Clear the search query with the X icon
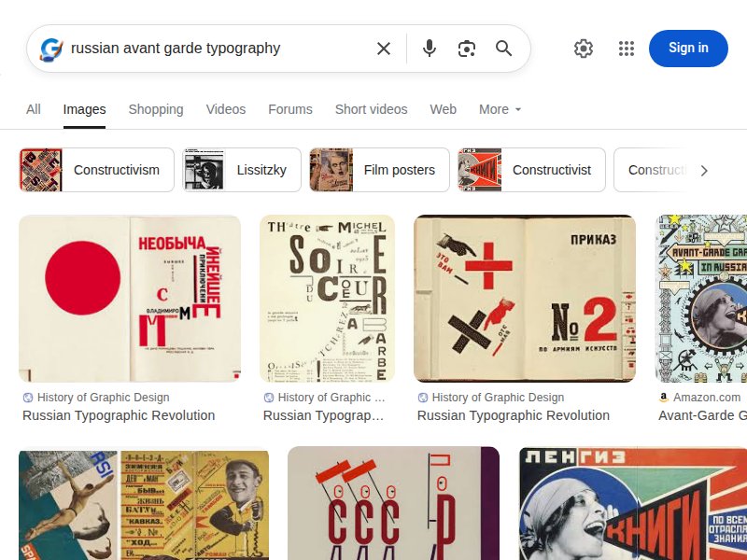This screenshot has width=747, height=560. (383, 49)
